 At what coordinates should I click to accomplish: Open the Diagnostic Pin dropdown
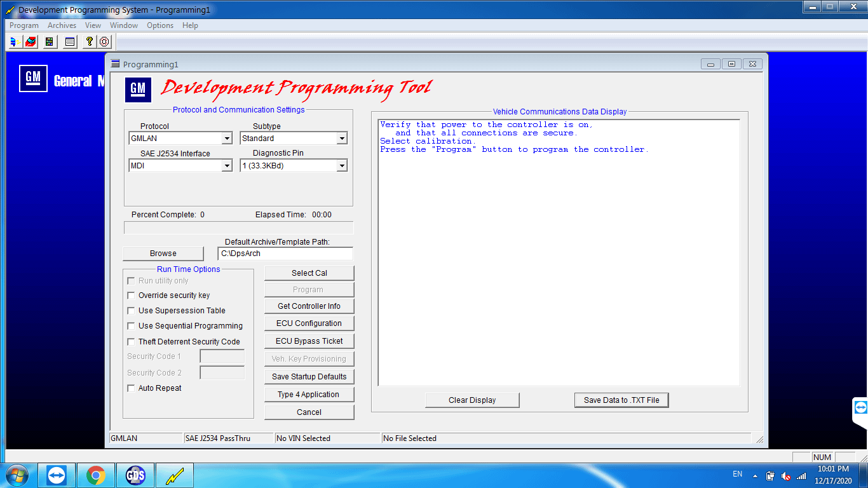341,165
